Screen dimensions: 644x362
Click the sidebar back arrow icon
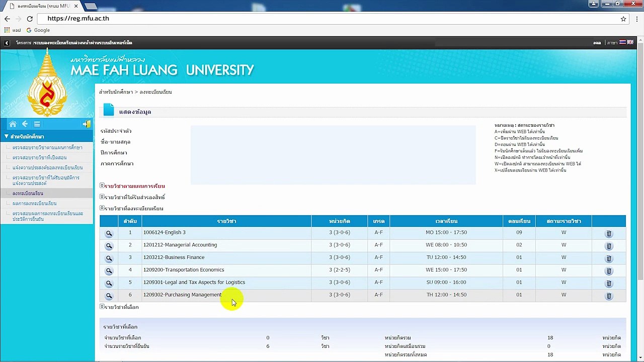[x=25, y=124]
